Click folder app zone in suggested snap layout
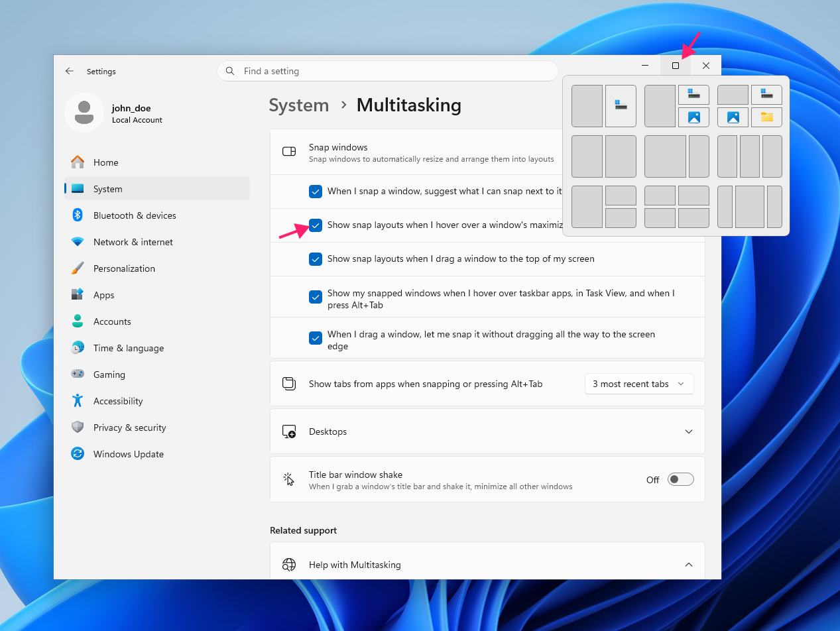The height and width of the screenshot is (631, 840). tap(766, 117)
